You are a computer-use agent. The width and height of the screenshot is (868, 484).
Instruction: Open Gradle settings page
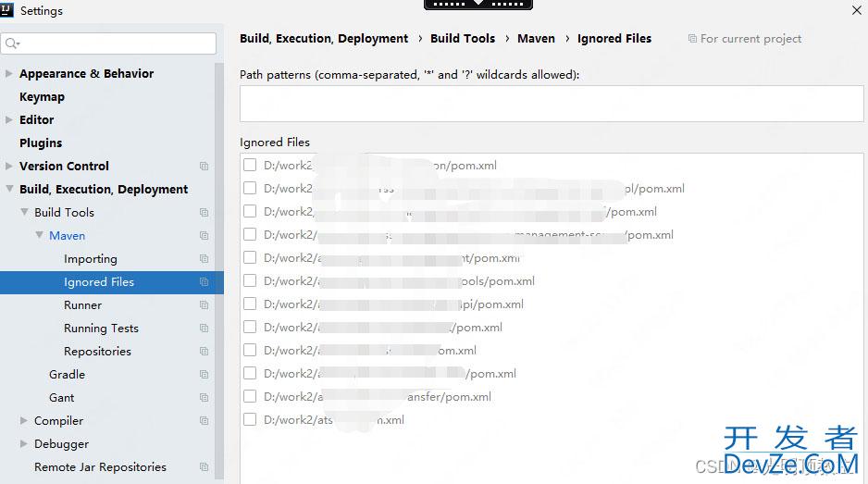(67, 375)
